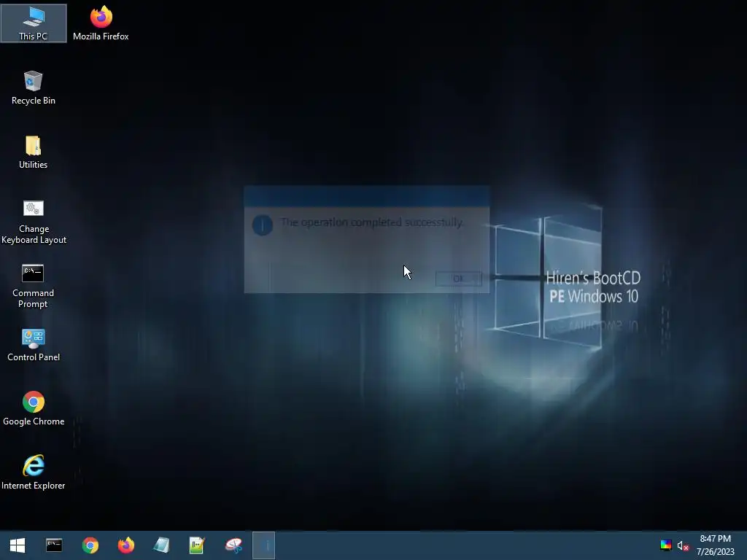Open the Utilities folder on desktop
Viewport: 747px width, 560px height.
tap(34, 152)
